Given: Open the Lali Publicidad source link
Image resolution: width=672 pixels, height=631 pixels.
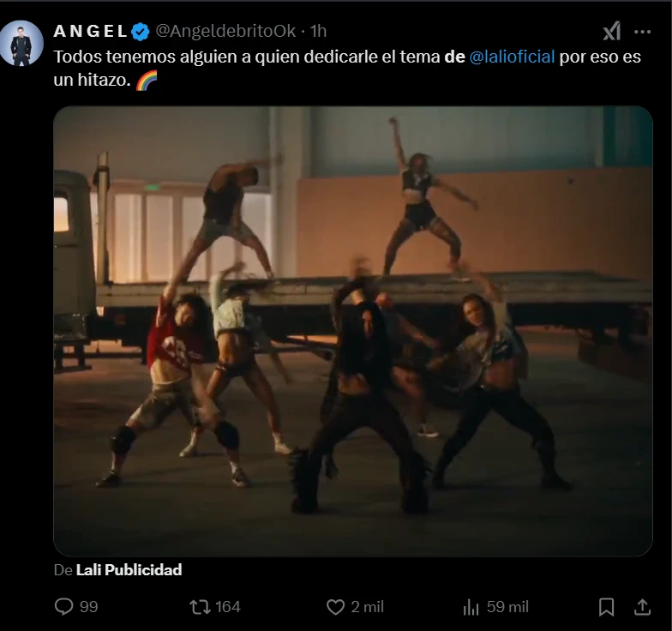Looking at the screenshot, I should [129, 570].
